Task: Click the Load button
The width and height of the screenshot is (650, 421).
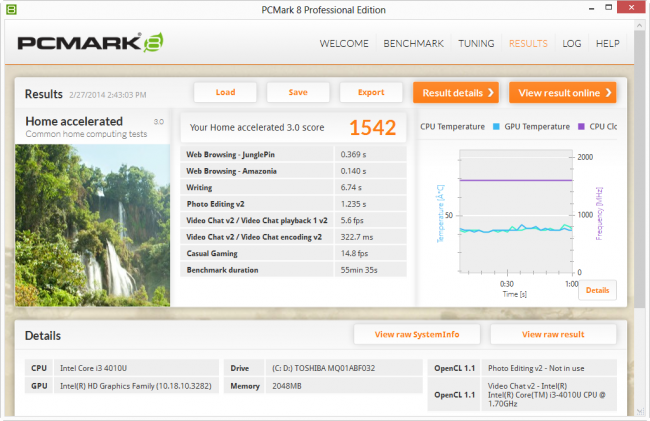Action: (225, 92)
